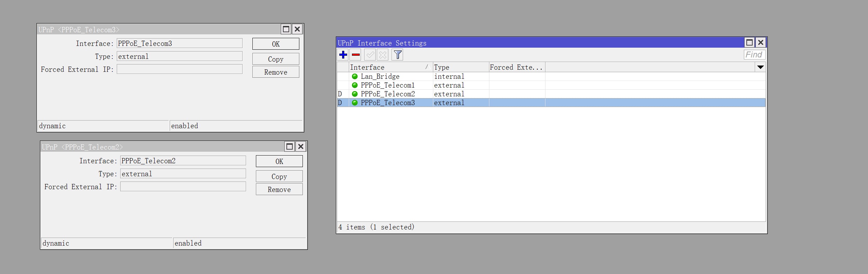The image size is (868, 274).
Task: Maximize the UPnP Interface Settings window
Action: [750, 42]
